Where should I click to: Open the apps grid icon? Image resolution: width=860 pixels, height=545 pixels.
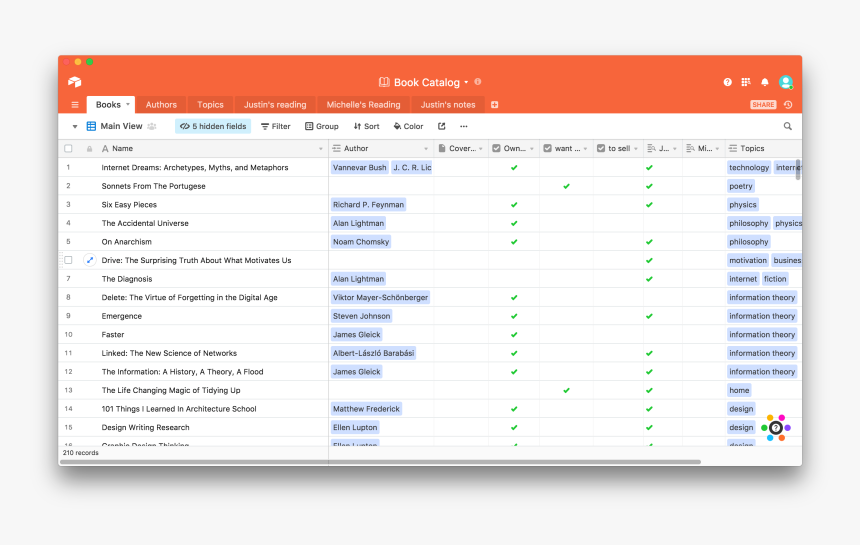tap(746, 82)
